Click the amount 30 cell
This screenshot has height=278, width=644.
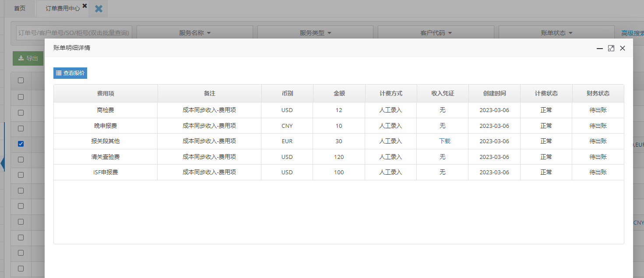[339, 141]
